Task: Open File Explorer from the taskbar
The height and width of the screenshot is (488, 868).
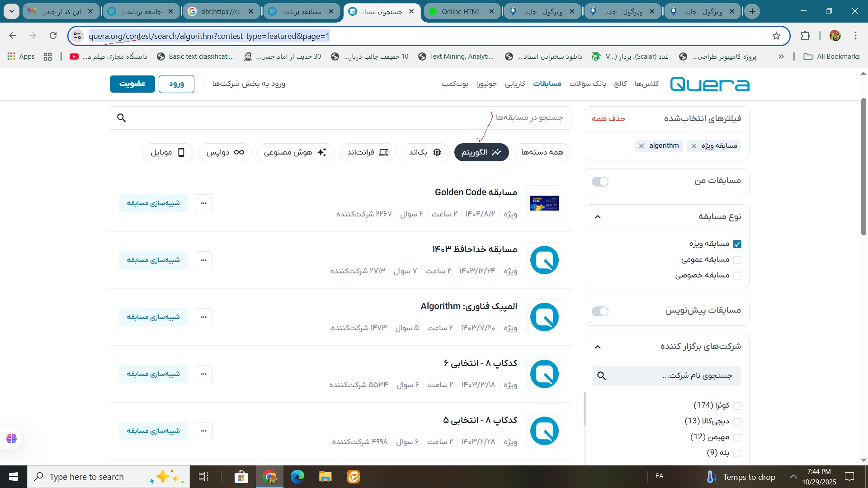Action: click(325, 477)
